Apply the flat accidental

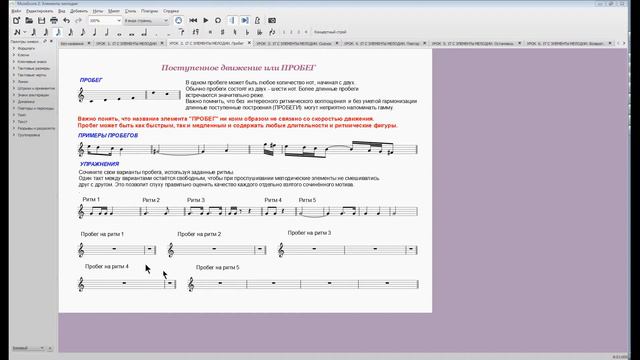click(247, 32)
